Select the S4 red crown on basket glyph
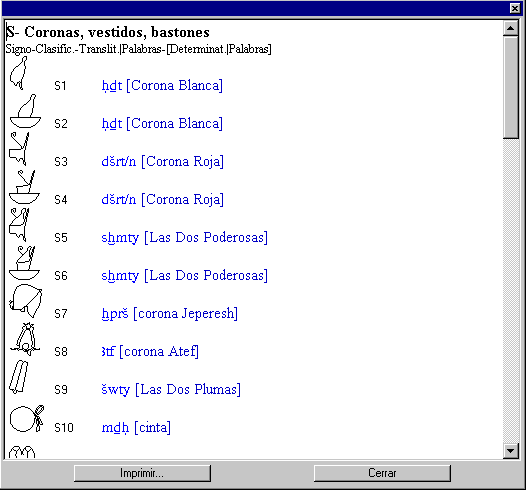This screenshot has height=490, width=526. [x=24, y=187]
